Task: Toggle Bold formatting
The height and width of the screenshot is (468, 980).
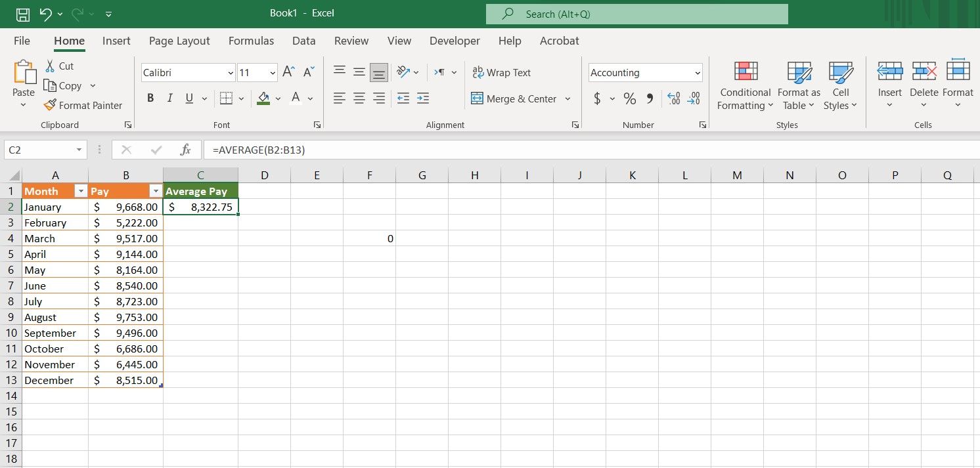Action: (x=150, y=98)
